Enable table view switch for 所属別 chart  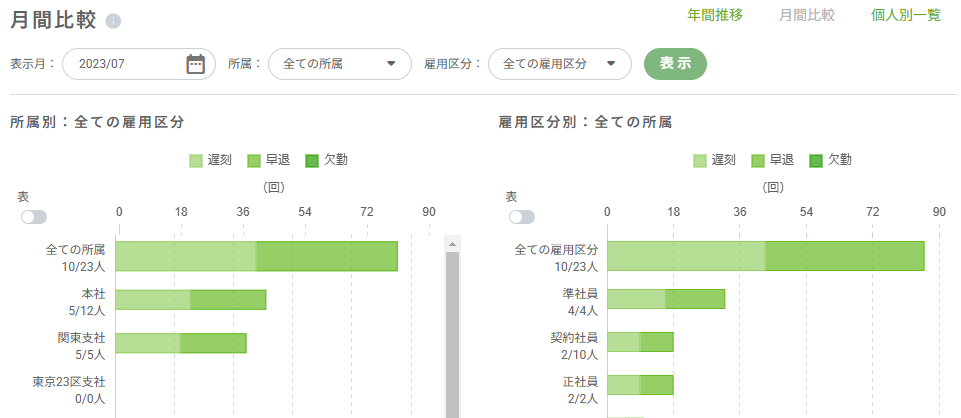(33, 217)
